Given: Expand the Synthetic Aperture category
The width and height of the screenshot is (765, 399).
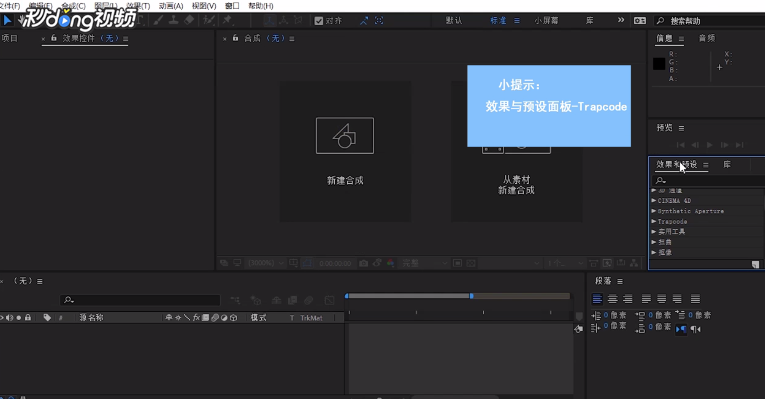Looking at the screenshot, I should pos(654,211).
